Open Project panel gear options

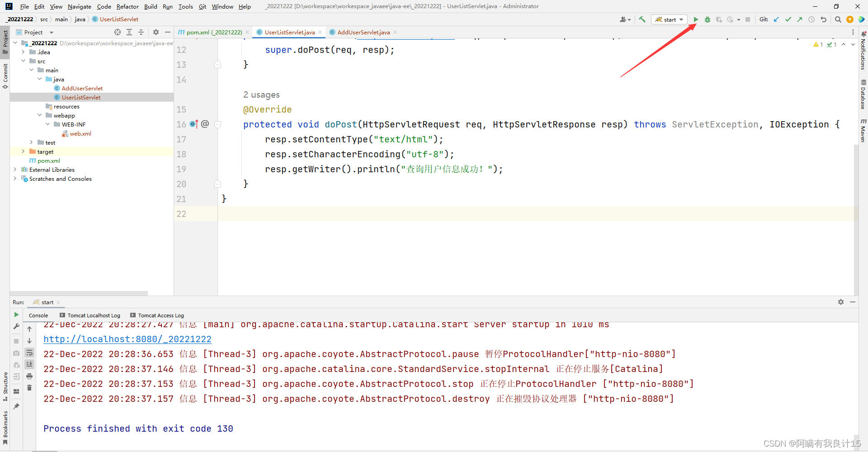click(x=156, y=32)
